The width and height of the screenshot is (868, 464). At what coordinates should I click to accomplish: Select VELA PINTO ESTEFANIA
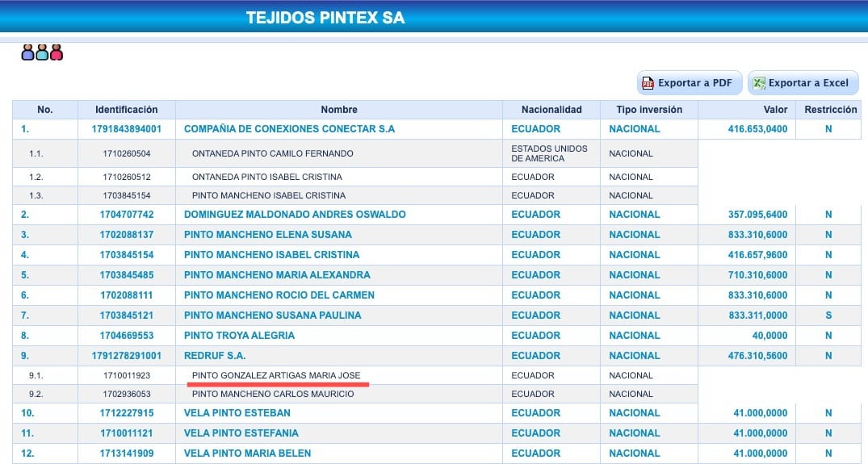[241, 433]
